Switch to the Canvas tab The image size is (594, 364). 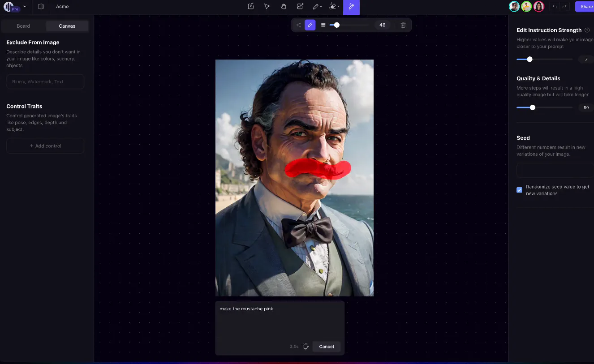[67, 26]
